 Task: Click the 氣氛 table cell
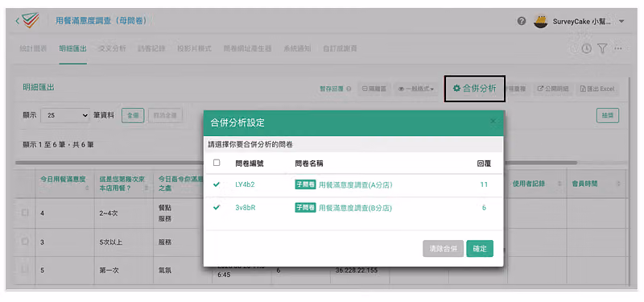tap(183, 271)
